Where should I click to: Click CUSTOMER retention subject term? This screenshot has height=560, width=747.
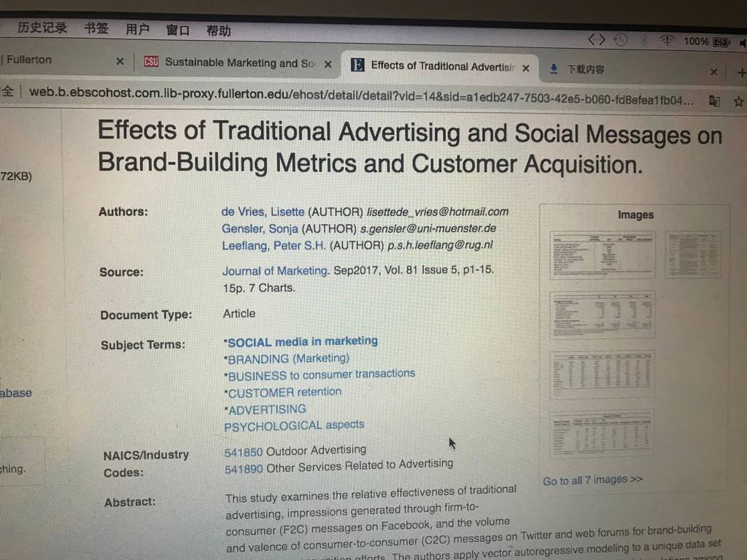tap(285, 392)
